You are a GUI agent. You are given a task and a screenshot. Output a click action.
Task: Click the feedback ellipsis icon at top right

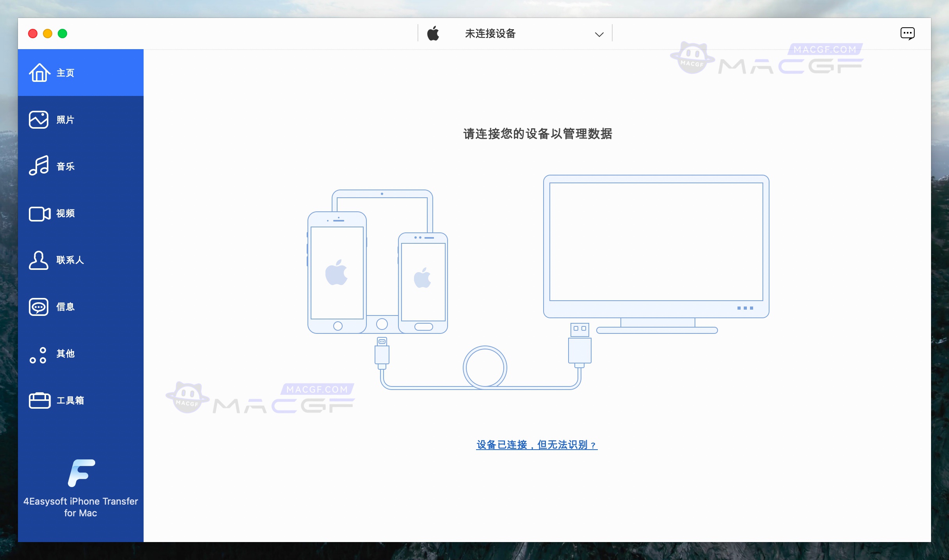(x=908, y=33)
